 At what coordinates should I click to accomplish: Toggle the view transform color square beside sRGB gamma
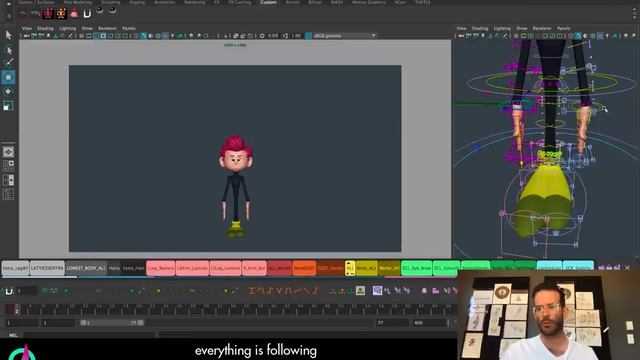point(309,36)
